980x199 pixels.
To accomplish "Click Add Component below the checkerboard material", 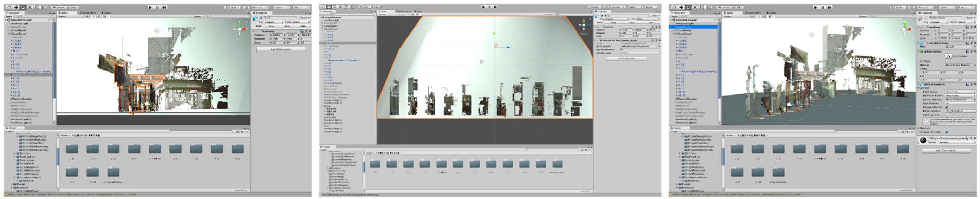I will coord(946,151).
